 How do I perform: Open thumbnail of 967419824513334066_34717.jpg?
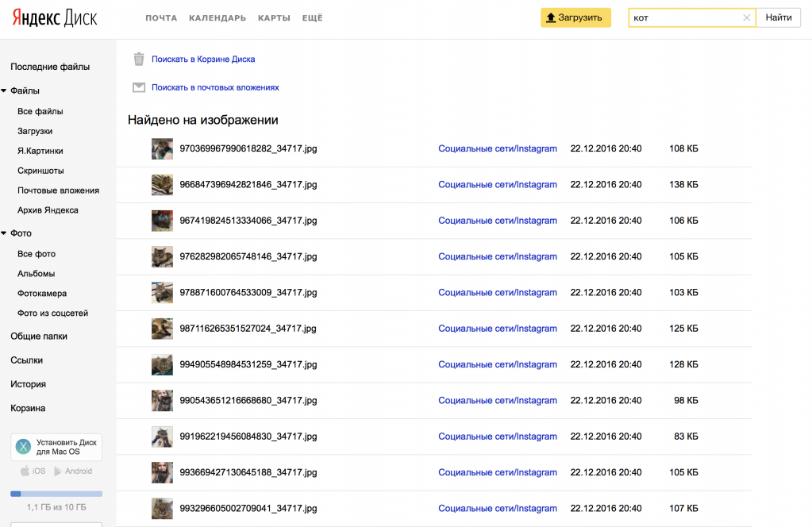(162, 221)
